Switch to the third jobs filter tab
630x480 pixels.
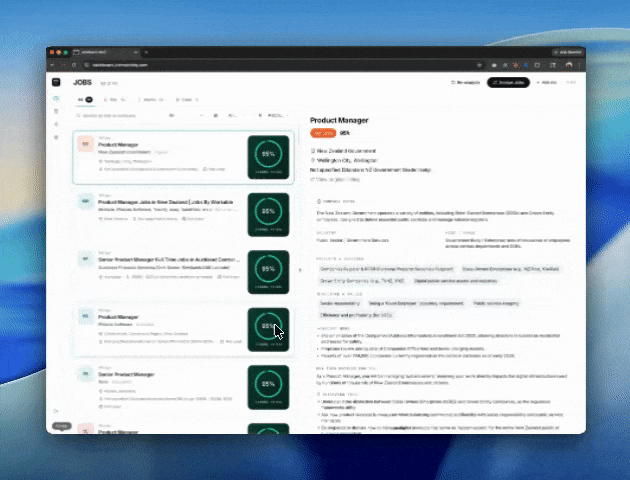click(151, 100)
